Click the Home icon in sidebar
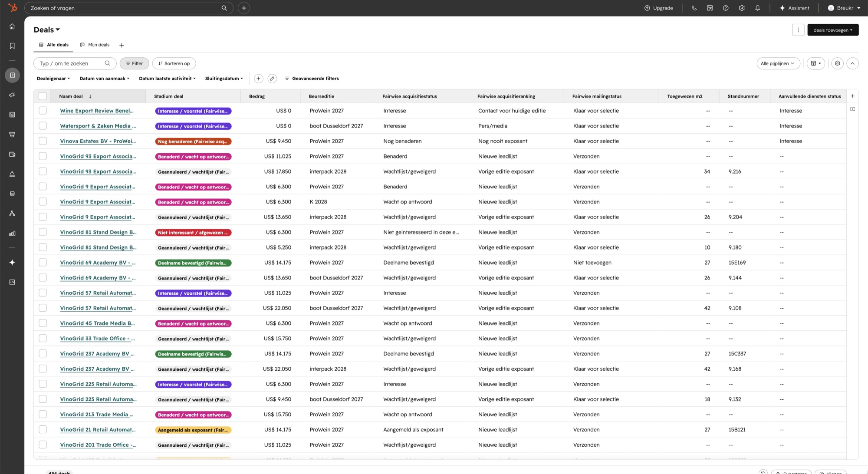The height and width of the screenshot is (474, 868). tap(12, 26)
